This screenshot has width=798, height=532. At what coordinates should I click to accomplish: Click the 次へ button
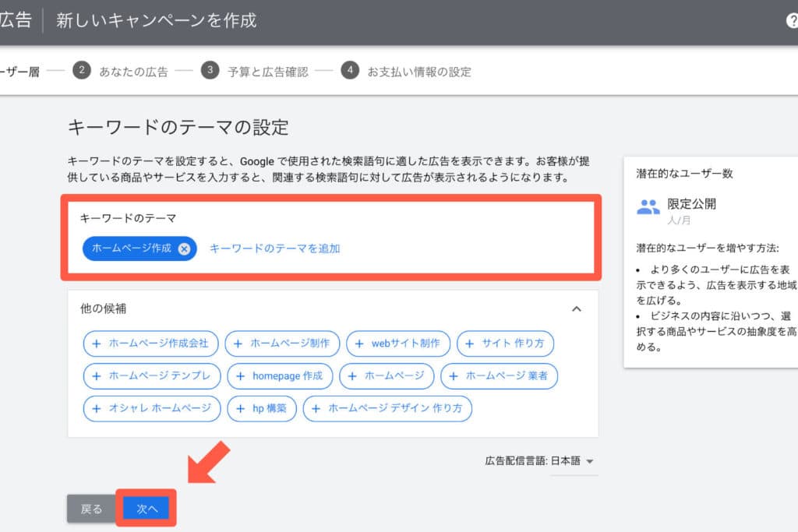point(147,509)
